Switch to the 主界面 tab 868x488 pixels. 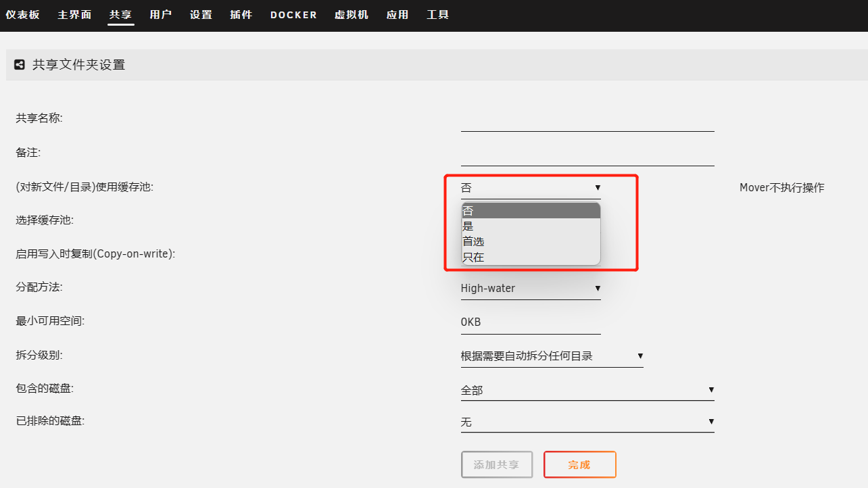click(74, 15)
